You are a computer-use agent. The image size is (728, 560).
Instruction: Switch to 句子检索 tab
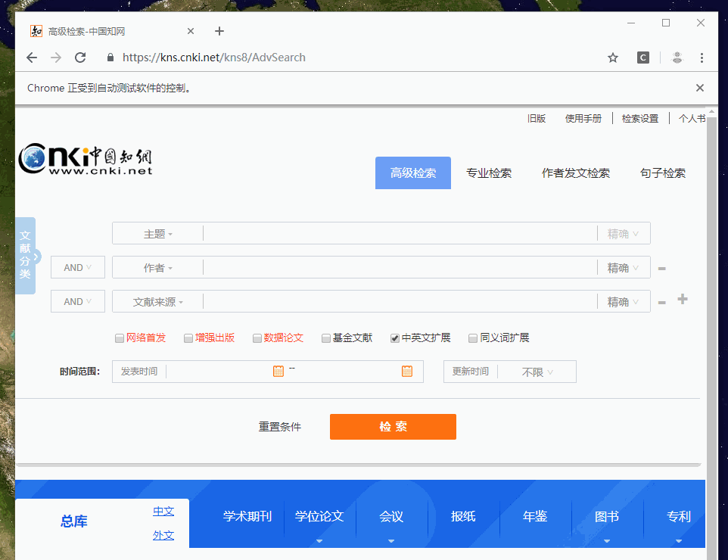tap(662, 173)
